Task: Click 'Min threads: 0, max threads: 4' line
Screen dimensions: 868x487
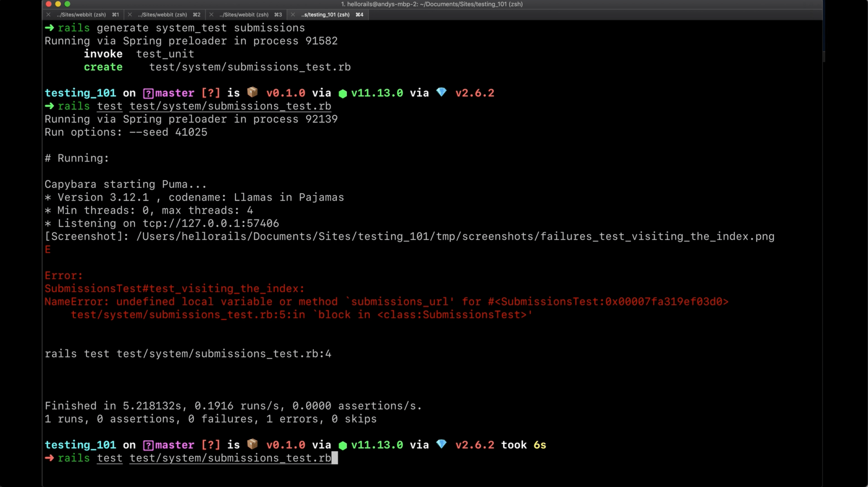Action: click(149, 210)
